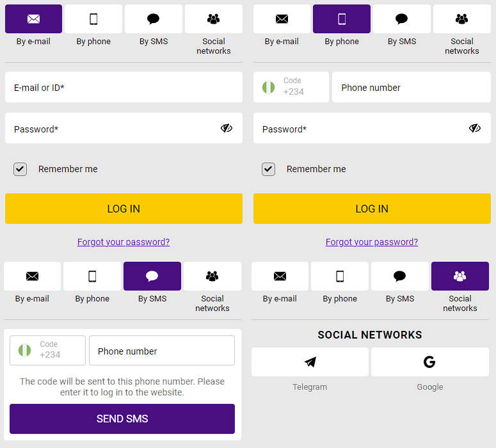
Task: Click speech bubble icon in the e-mail login panel
Action: [x=153, y=19]
